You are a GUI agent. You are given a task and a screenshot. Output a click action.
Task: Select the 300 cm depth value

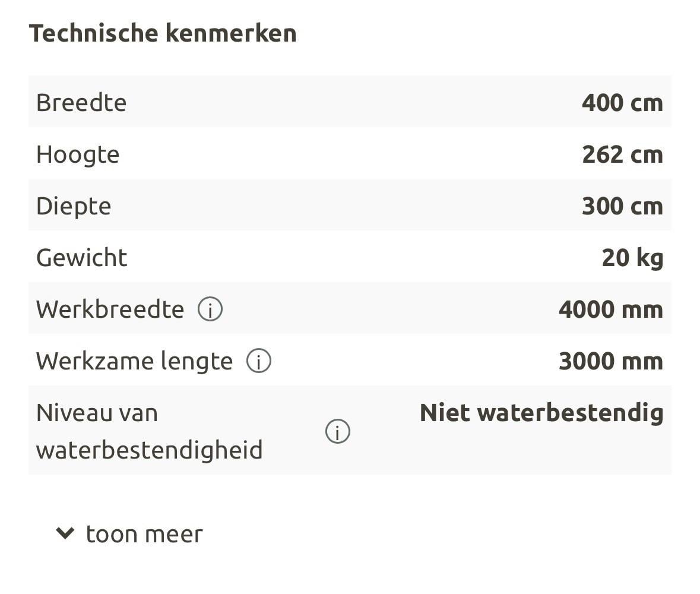[x=622, y=206]
